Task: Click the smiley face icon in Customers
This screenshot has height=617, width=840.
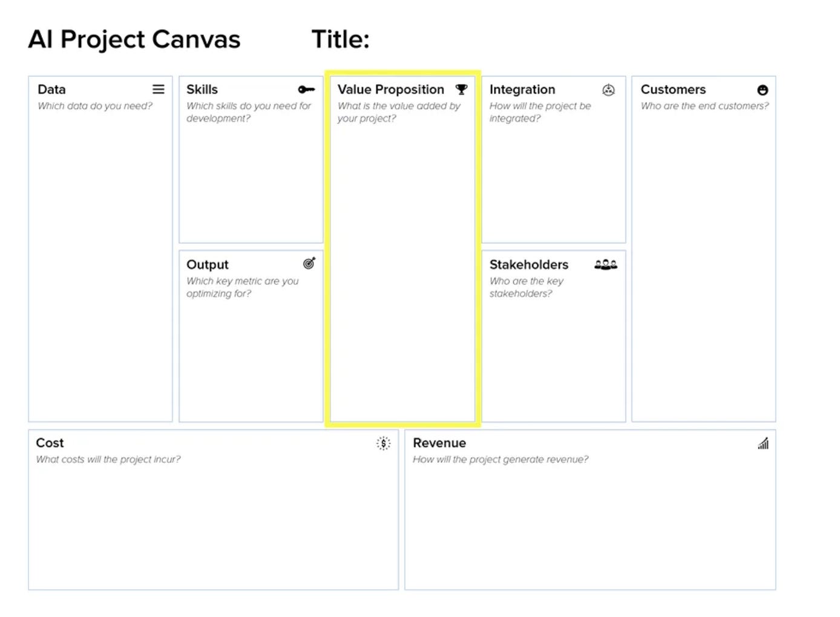Action: [763, 90]
